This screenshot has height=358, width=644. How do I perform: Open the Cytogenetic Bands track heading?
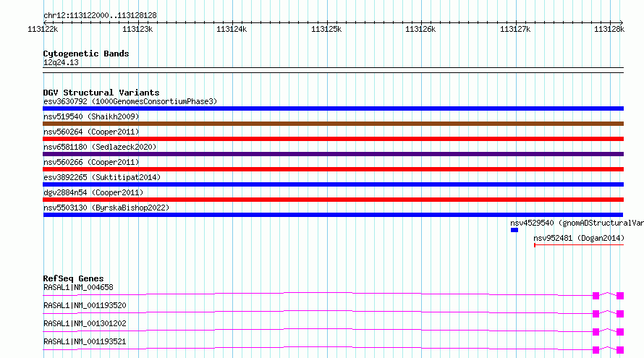[86, 54]
